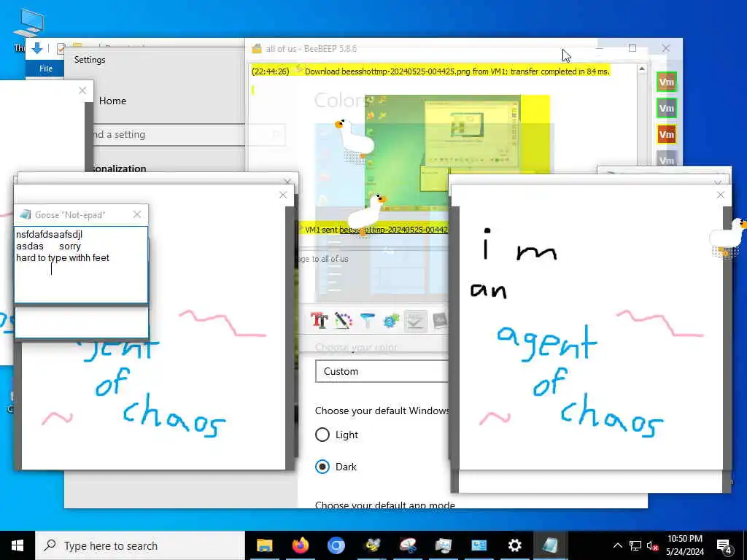The image size is (747, 560).
Task: Close the Goose Not-epad window
Action: (x=137, y=215)
